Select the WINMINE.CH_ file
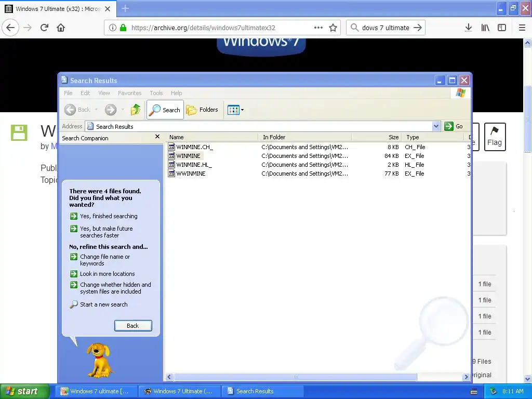 [191, 147]
